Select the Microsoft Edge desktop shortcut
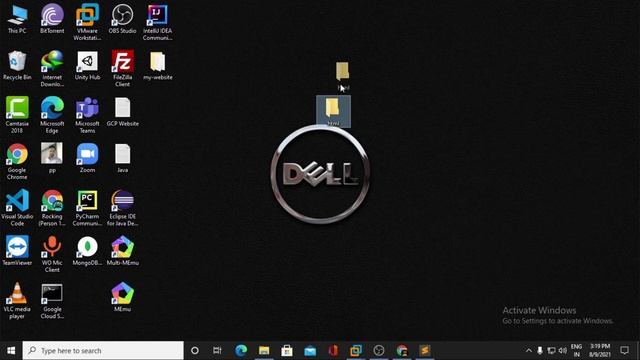The width and height of the screenshot is (640, 360). (x=52, y=115)
